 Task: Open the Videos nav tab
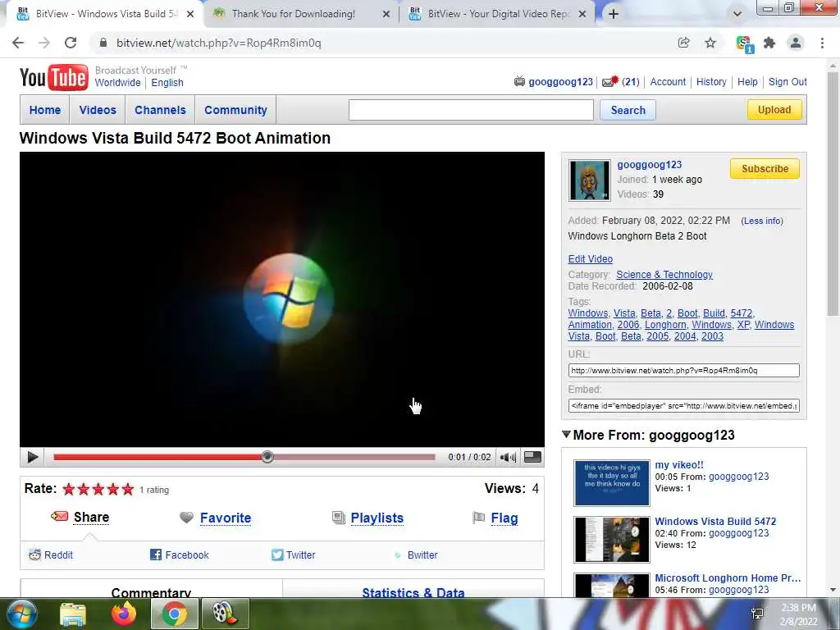[98, 110]
